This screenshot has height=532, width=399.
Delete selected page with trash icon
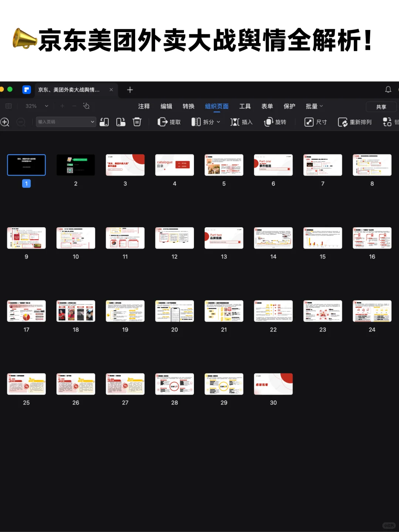[x=137, y=122]
